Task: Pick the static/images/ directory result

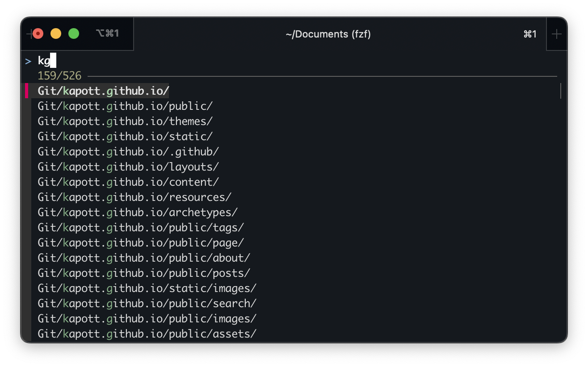Action: tap(147, 288)
